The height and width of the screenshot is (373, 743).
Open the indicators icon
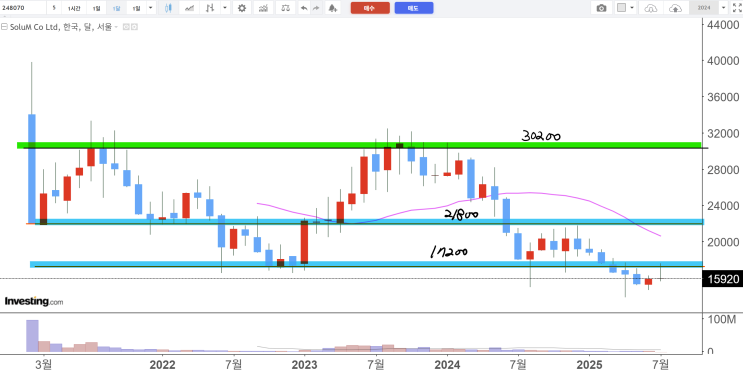[x=263, y=8]
